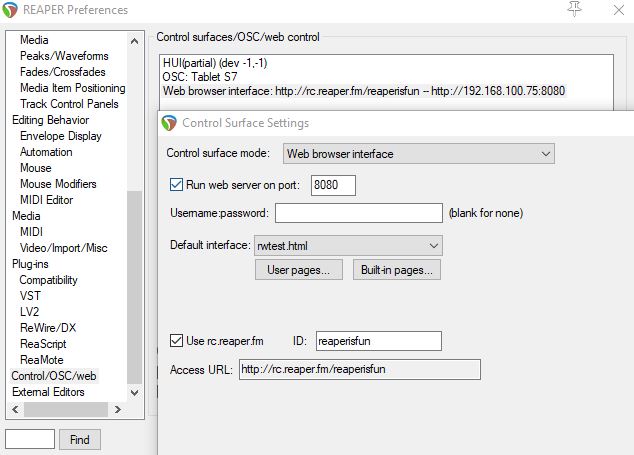This screenshot has width=634, height=455.
Task: Select Fades/Crossfades in the preferences tree
Action: [63, 72]
